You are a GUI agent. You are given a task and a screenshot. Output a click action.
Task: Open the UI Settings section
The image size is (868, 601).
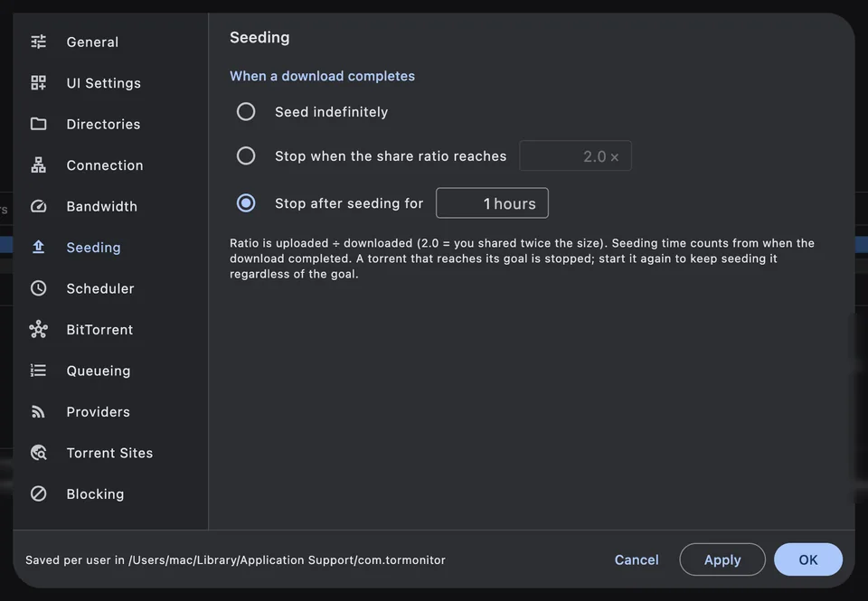pyautogui.click(x=103, y=83)
